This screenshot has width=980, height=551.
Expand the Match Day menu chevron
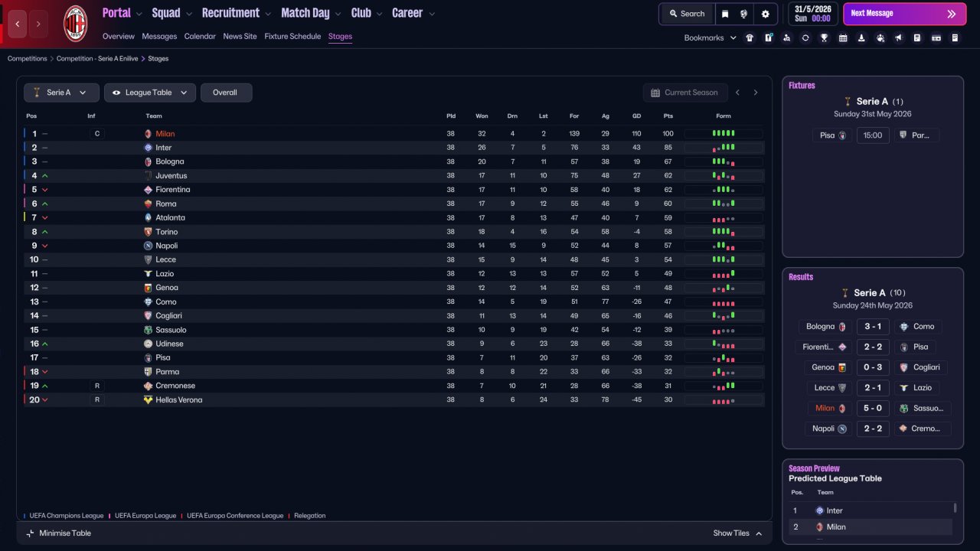(x=338, y=14)
